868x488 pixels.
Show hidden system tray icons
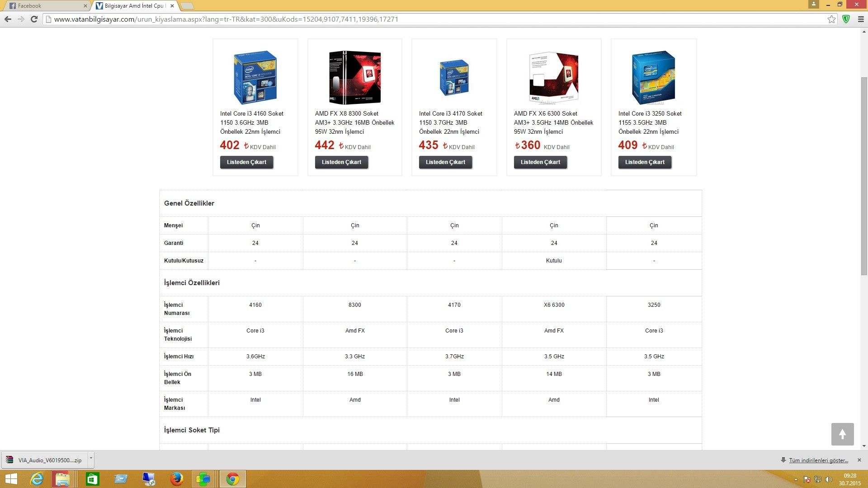796,479
